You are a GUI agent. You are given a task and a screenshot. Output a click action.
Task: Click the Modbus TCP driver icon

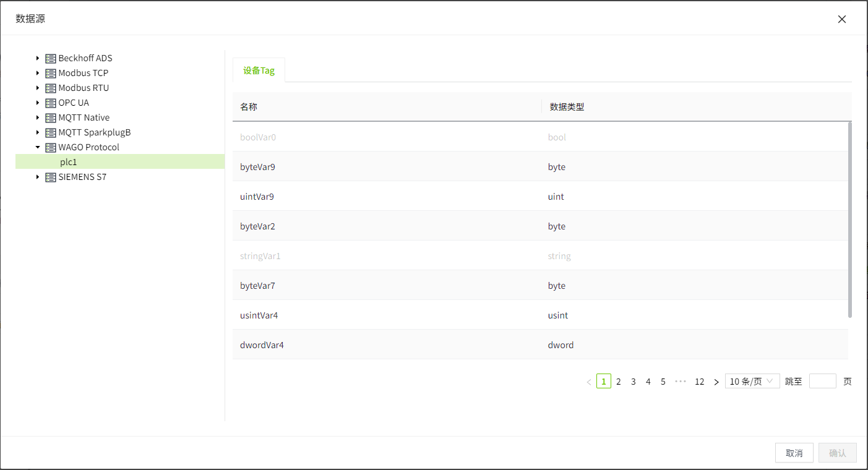click(x=51, y=73)
